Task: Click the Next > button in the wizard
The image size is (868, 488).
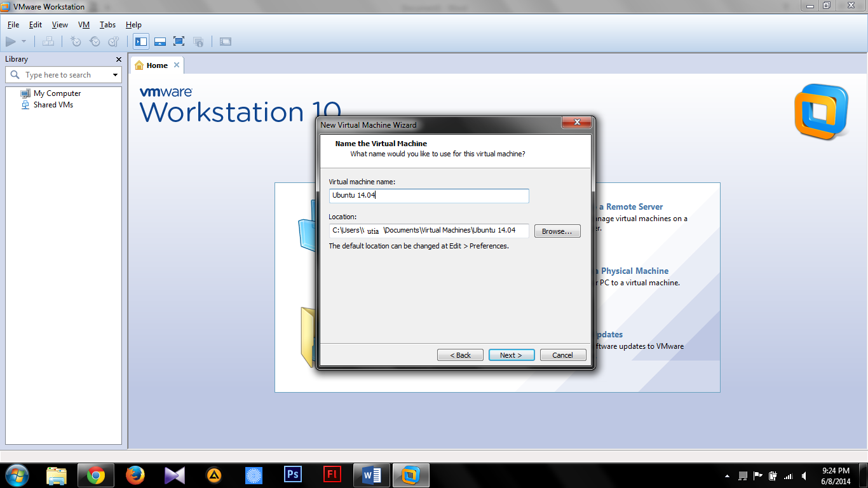Action: [512, 355]
